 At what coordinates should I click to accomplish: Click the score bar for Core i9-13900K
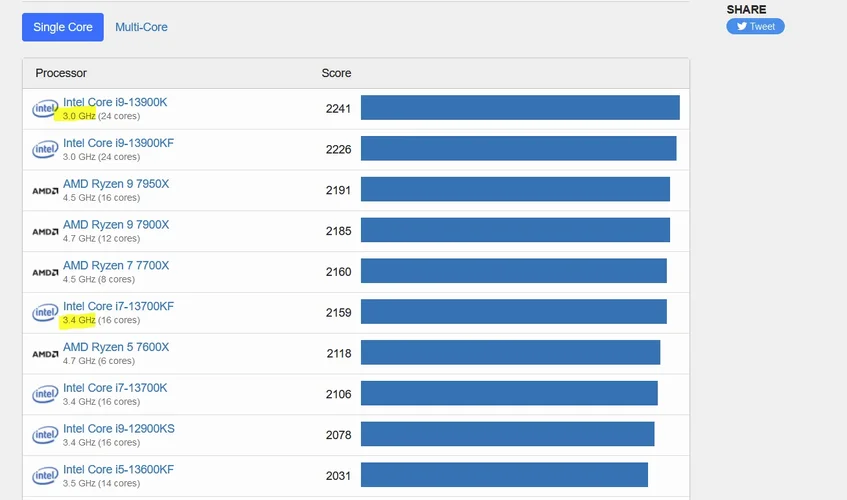[x=520, y=108]
